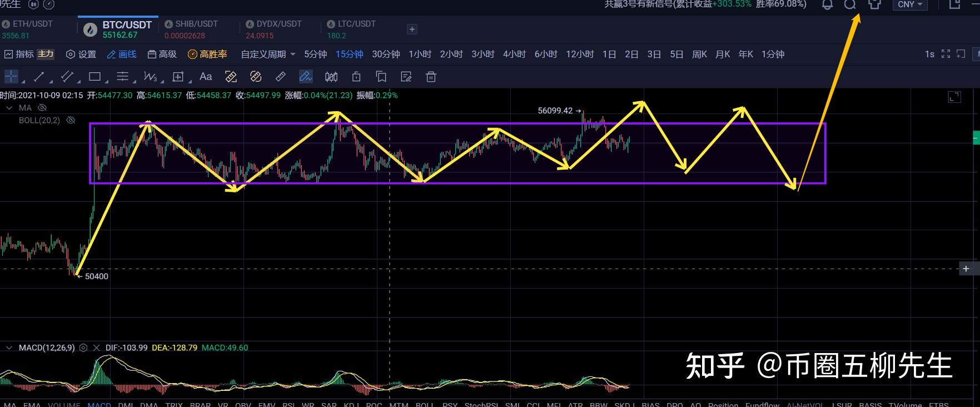The height and width of the screenshot is (407, 980).
Task: Delete drawings with the trash icon
Action: click(x=431, y=77)
